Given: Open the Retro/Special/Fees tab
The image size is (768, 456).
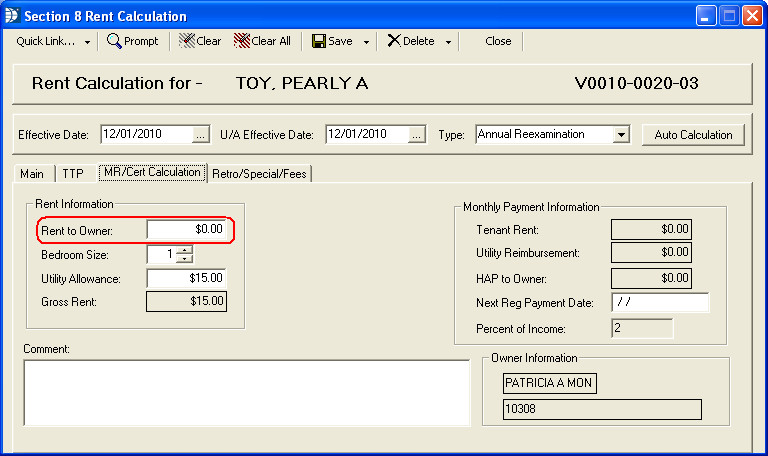Looking at the screenshot, I should coord(259,174).
